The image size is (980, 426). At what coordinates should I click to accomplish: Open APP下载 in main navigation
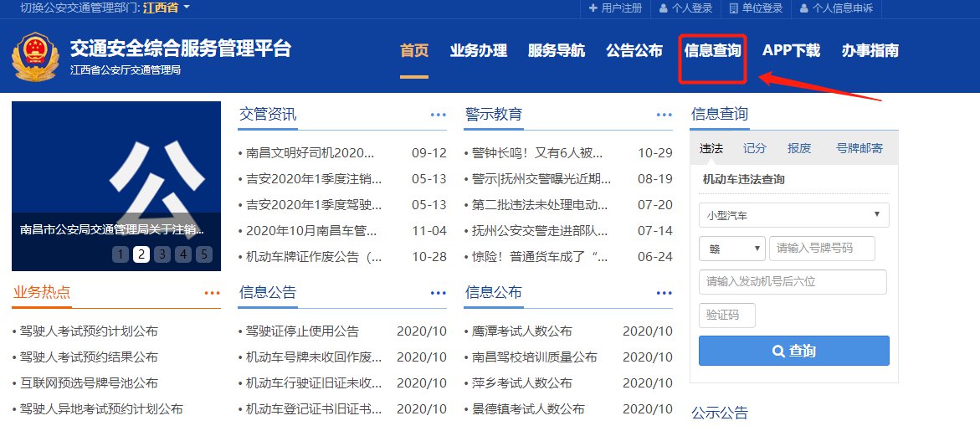791,50
